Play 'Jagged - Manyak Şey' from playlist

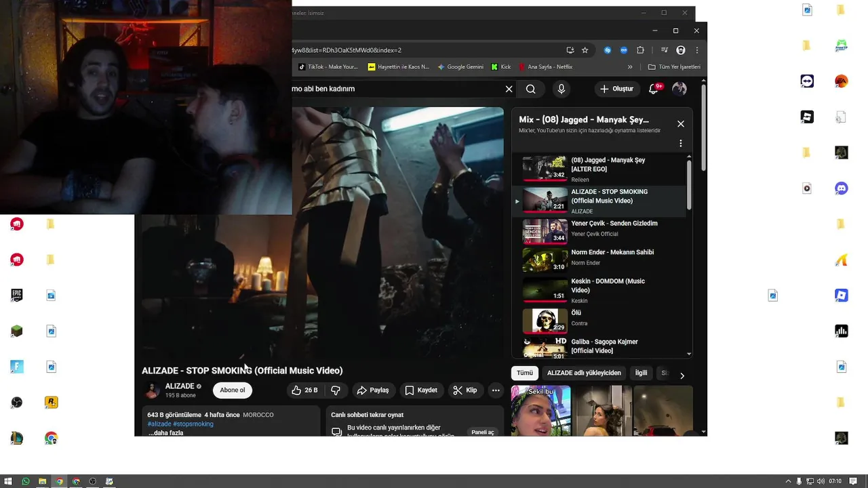point(599,169)
